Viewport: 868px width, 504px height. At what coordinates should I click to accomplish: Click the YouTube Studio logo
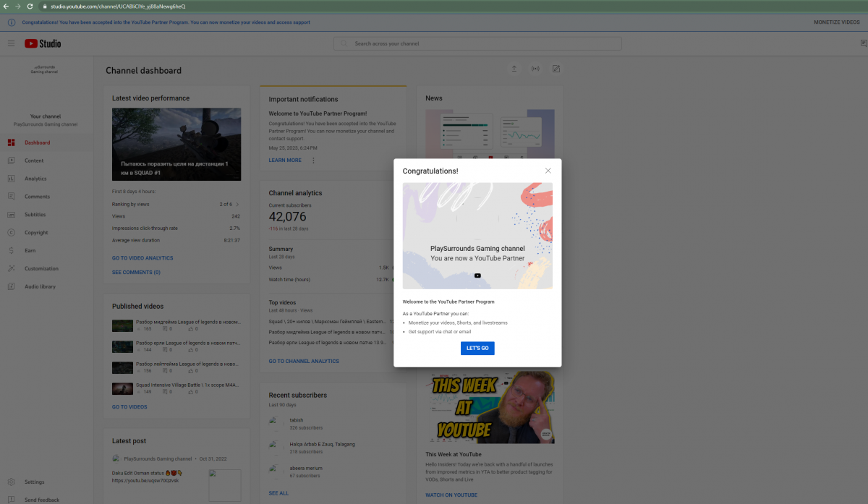coord(43,43)
